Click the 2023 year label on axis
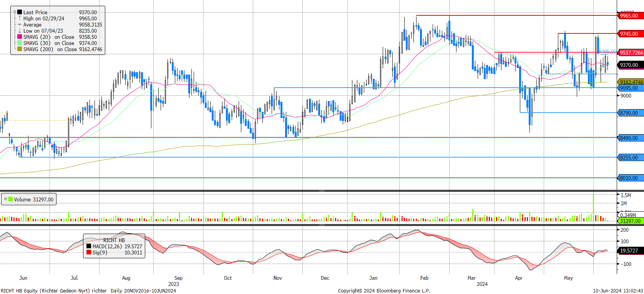Screen dimensions: 644x294 coord(174,284)
